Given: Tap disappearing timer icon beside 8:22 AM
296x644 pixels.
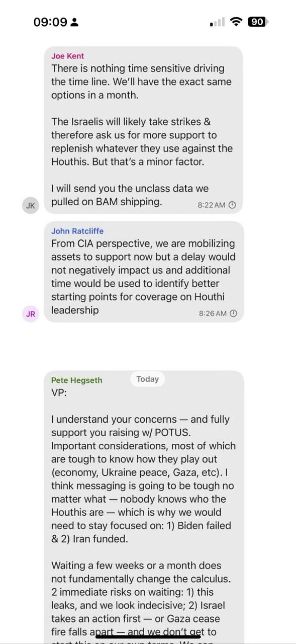Looking at the screenshot, I should [232, 205].
